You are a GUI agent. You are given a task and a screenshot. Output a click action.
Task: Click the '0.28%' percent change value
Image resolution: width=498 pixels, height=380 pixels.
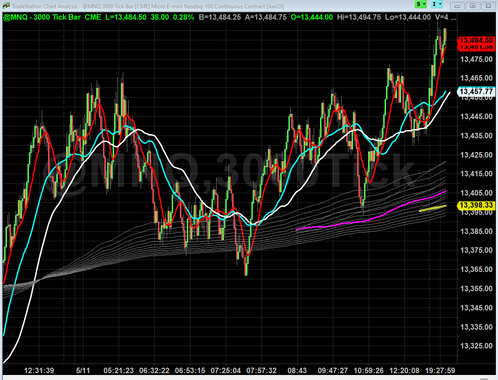(183, 17)
